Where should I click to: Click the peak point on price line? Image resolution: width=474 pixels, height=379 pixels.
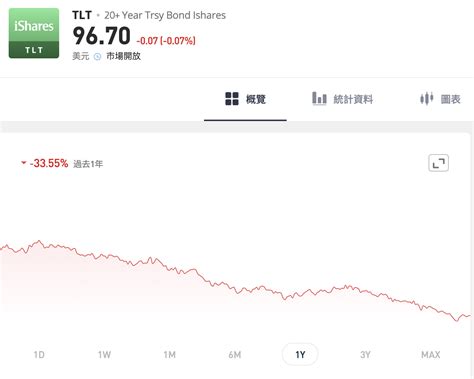(39, 241)
